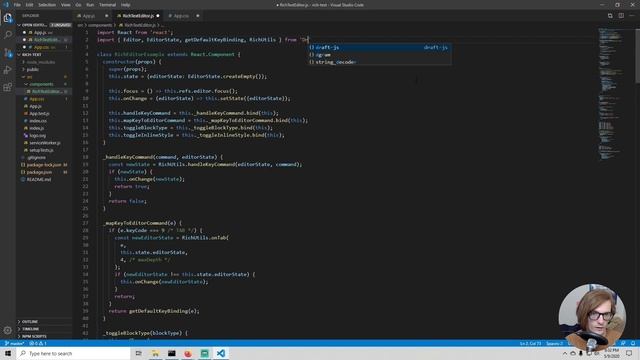Open the File menu

click(17, 5)
